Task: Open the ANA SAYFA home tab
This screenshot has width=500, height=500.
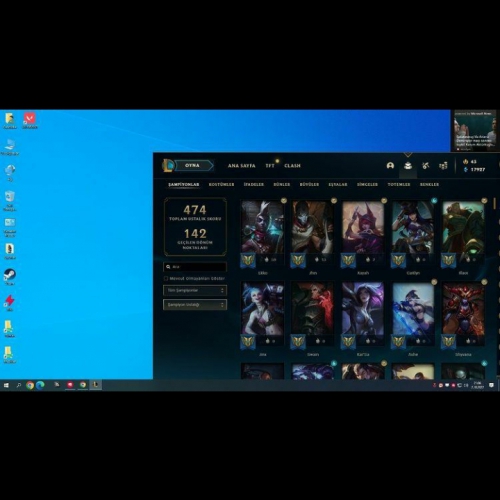Action: (x=241, y=166)
